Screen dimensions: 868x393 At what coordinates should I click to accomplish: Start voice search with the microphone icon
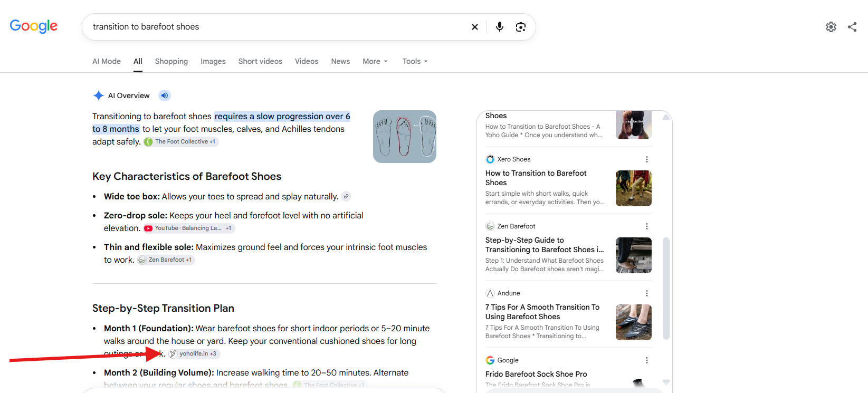point(499,27)
